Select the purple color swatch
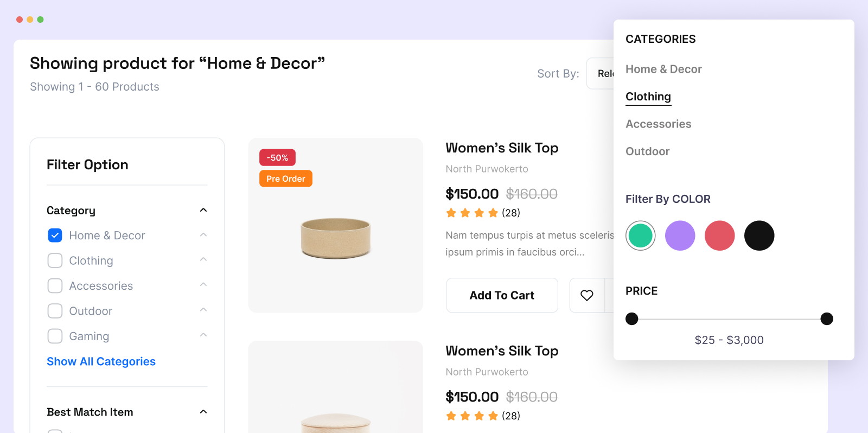 [x=680, y=235]
